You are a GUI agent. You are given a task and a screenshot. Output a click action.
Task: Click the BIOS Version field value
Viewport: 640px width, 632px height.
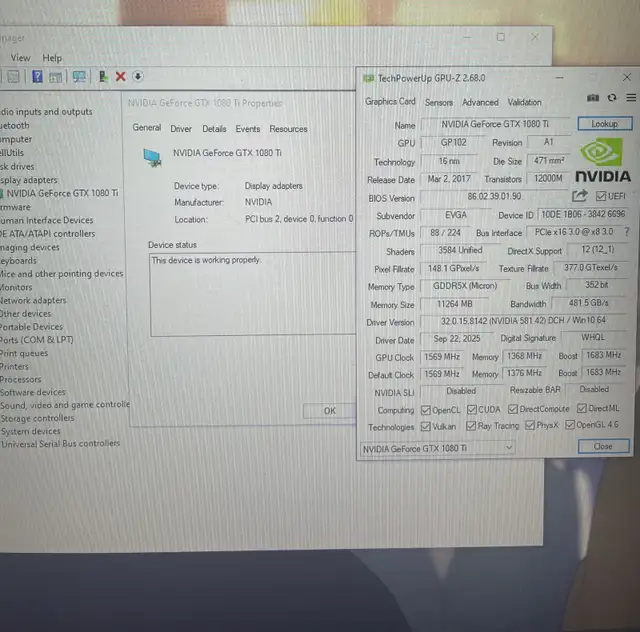(x=494, y=196)
